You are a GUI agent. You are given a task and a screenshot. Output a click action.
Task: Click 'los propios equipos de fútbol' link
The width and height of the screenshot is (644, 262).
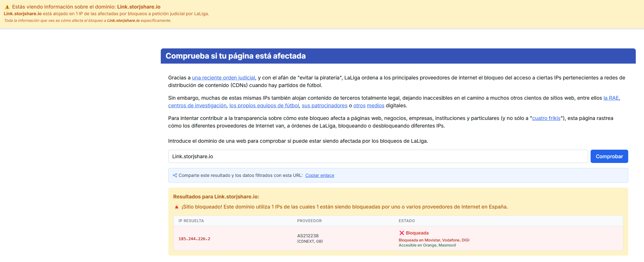click(x=264, y=106)
